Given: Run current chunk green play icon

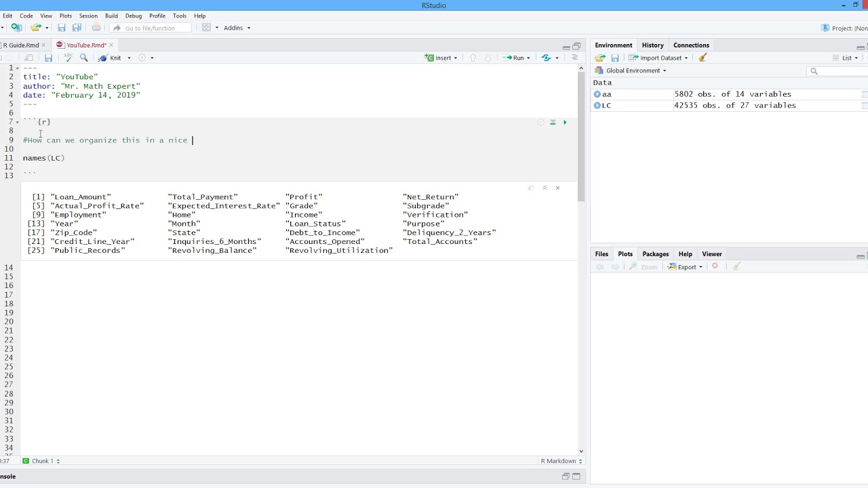Looking at the screenshot, I should coord(565,123).
